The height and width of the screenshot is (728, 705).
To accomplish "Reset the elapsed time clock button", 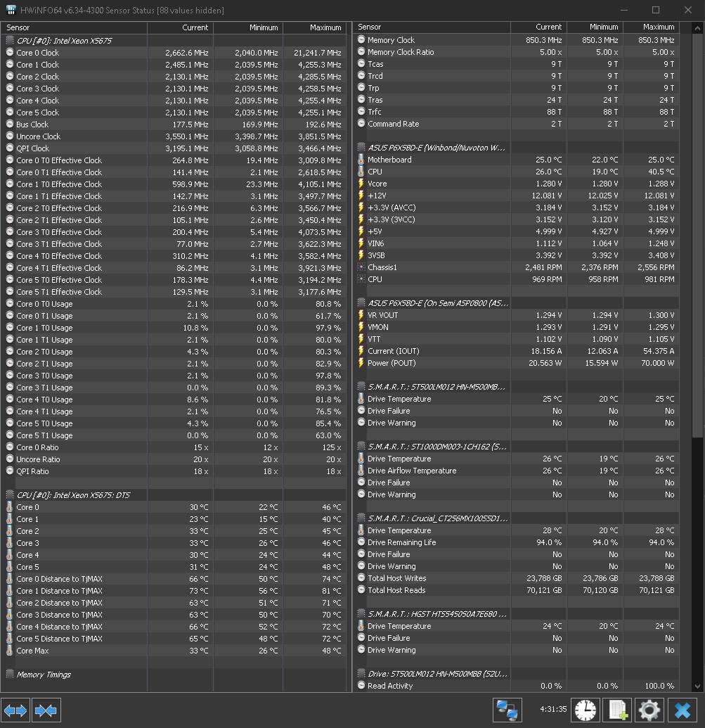I will click(x=586, y=710).
